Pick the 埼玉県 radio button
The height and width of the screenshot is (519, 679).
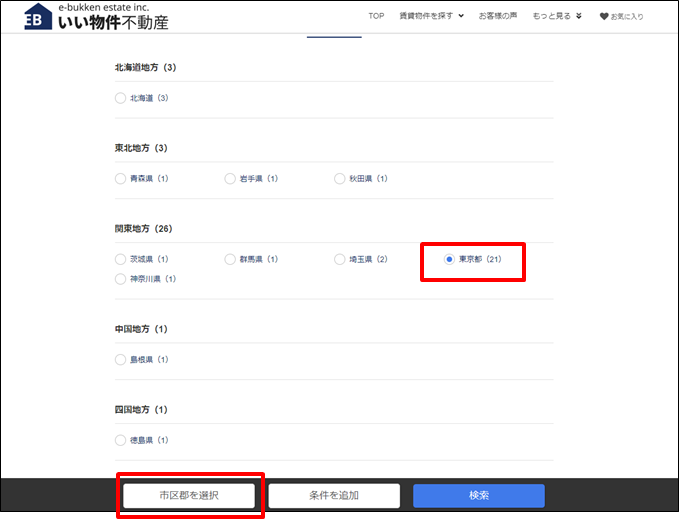(x=340, y=259)
